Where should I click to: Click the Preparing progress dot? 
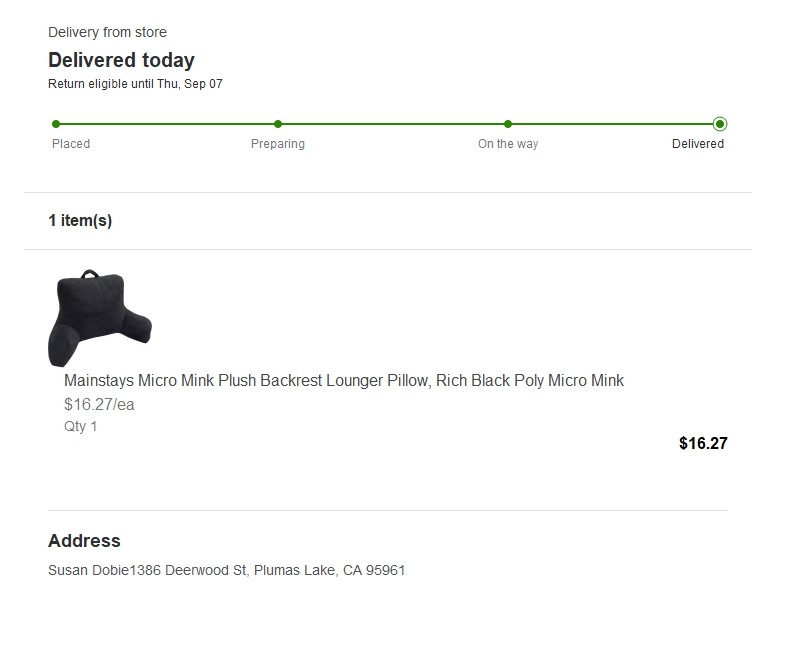pyautogui.click(x=278, y=124)
